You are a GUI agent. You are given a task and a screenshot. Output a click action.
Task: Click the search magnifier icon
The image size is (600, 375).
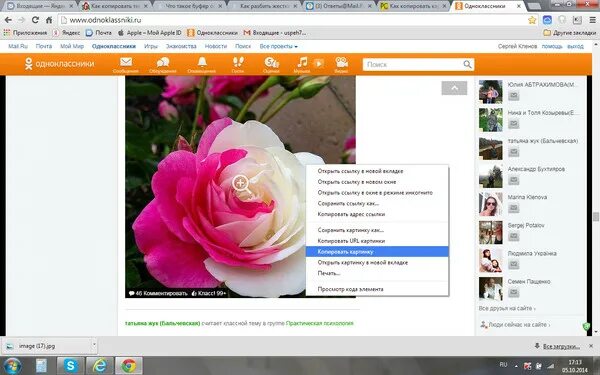coord(467,64)
